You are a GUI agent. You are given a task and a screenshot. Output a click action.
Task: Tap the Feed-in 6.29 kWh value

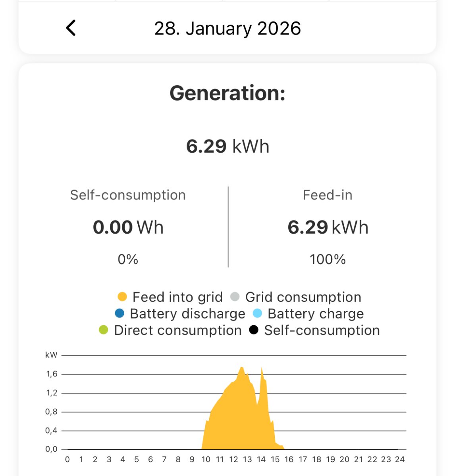328,228
